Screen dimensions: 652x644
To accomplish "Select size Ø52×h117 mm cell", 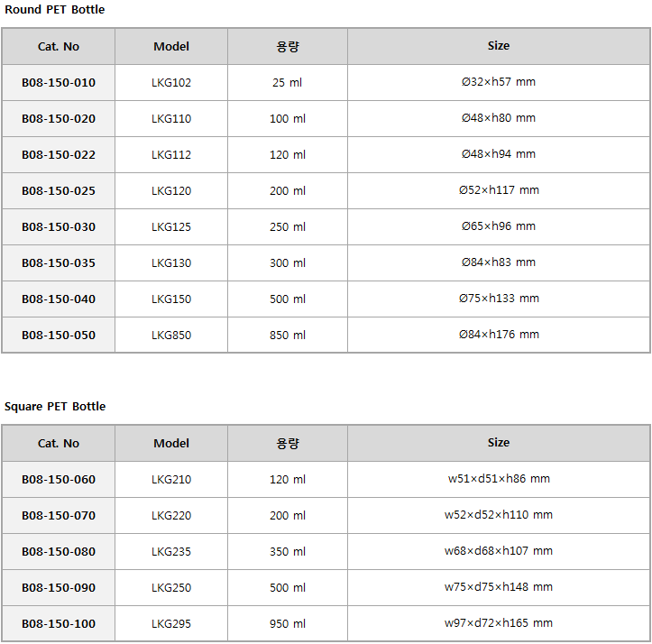I will click(x=499, y=190).
